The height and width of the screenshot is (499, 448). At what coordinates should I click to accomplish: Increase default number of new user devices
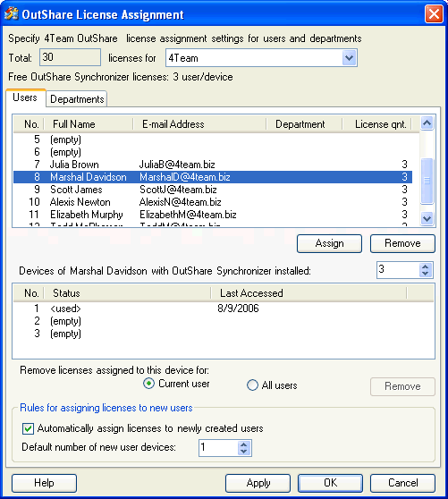[244, 444]
